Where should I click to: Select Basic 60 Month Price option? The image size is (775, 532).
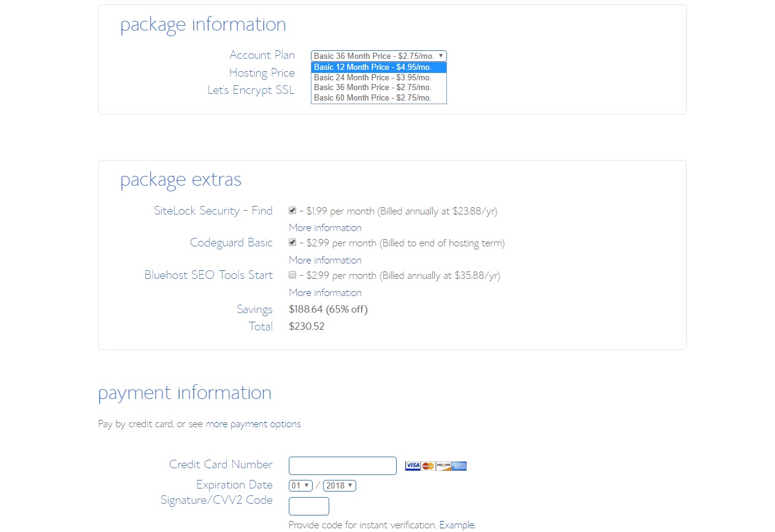point(379,97)
